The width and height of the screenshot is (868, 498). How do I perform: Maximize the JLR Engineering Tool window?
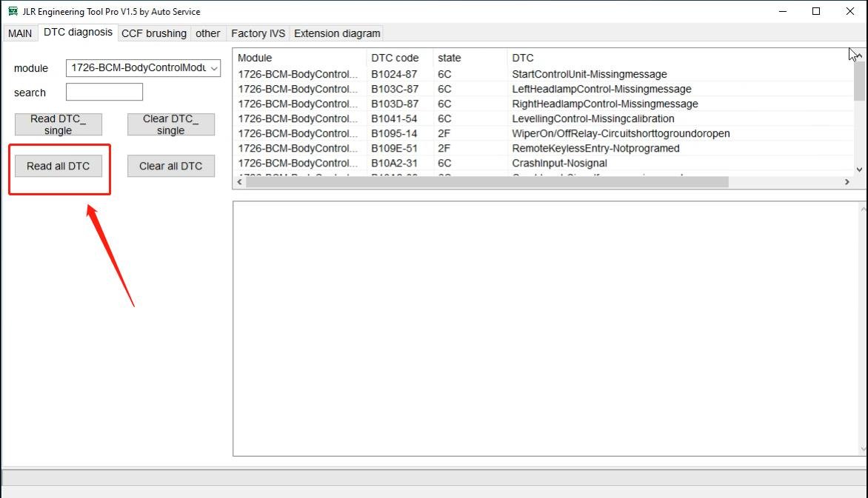tap(816, 11)
